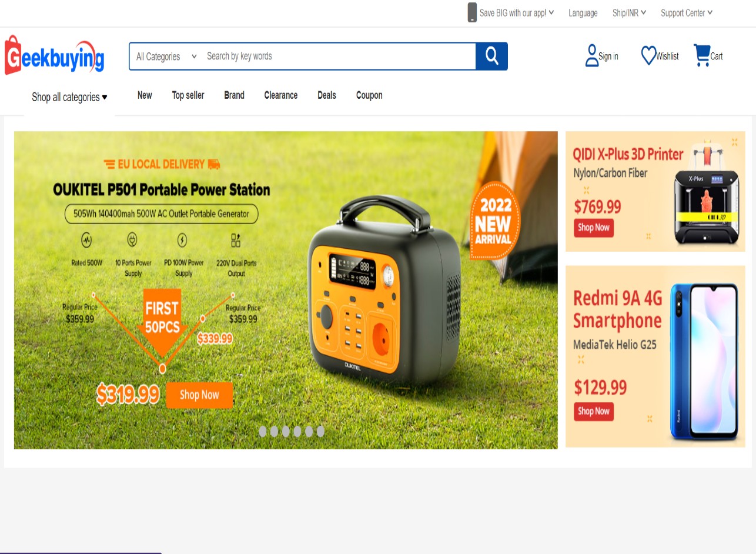Focus the Search by key words field

click(x=338, y=56)
